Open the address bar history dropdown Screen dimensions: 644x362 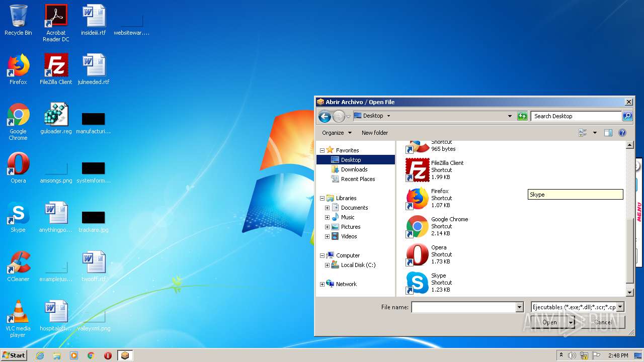point(510,116)
